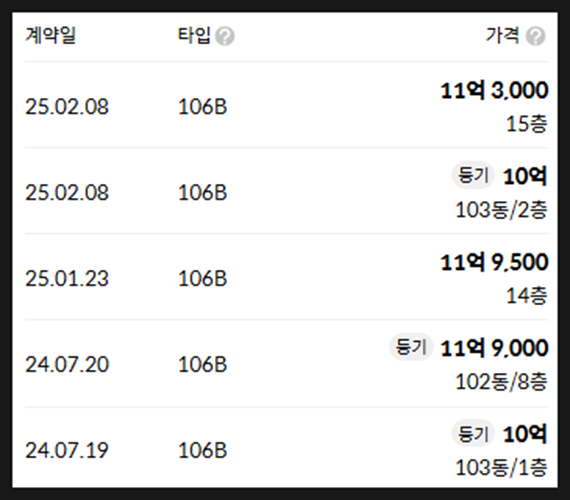The width and height of the screenshot is (570, 500).
Task: Click the 15층 floor label
Action: 527,124
